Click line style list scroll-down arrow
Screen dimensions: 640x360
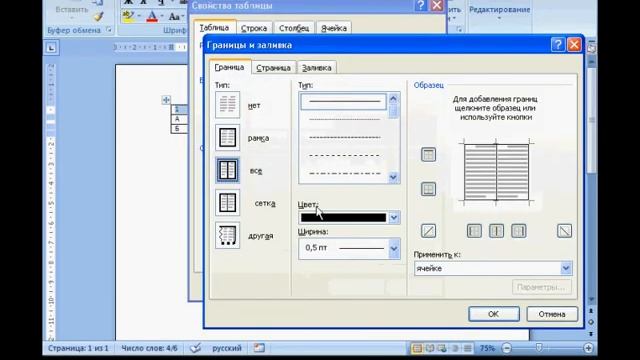(x=393, y=177)
